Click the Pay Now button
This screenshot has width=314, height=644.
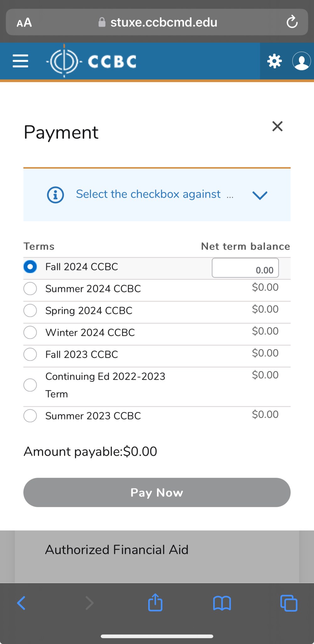[x=157, y=493]
